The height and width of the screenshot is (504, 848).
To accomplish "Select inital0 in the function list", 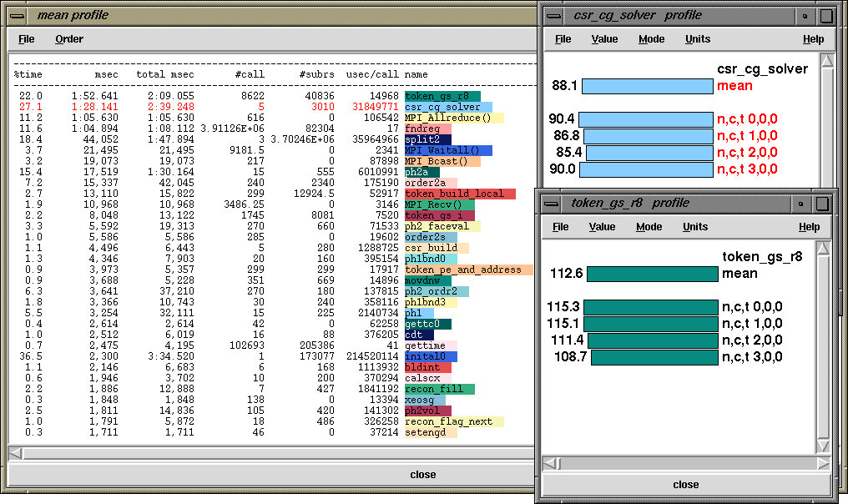I will point(431,356).
